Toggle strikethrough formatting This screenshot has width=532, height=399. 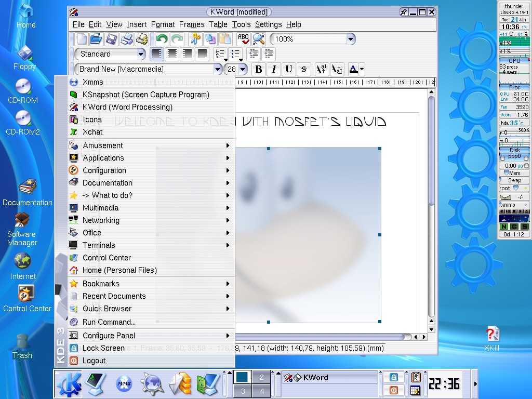coord(304,69)
